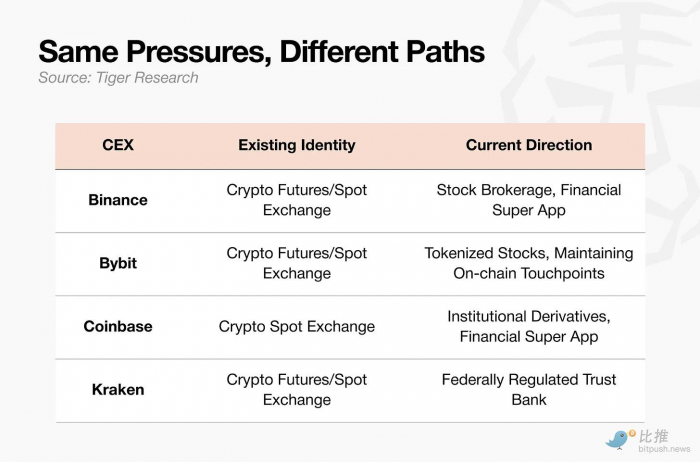The image size is (700, 462).
Task: Click Bybit's Crypto Futures/Spot Exchange cell
Action: 297,263
